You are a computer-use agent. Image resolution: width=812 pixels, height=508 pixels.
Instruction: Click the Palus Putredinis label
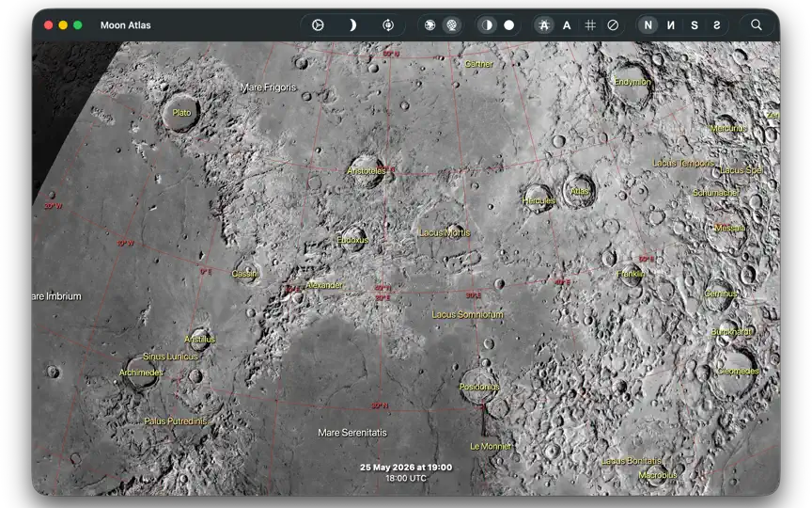[176, 421]
